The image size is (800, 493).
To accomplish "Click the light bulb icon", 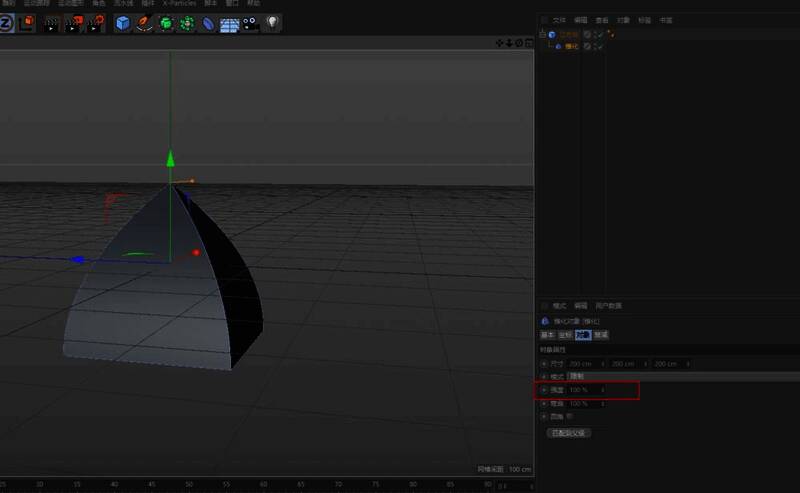I will tap(272, 23).
